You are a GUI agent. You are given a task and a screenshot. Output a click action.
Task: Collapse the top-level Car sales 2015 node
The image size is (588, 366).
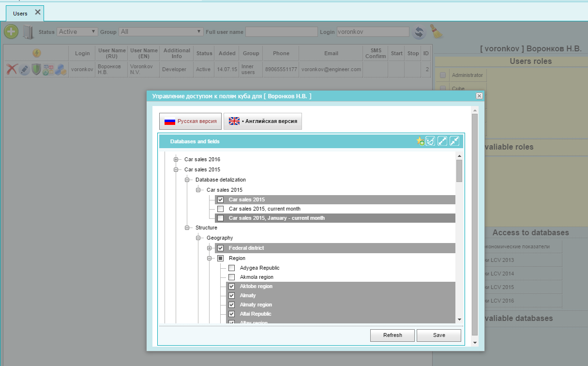tap(176, 169)
